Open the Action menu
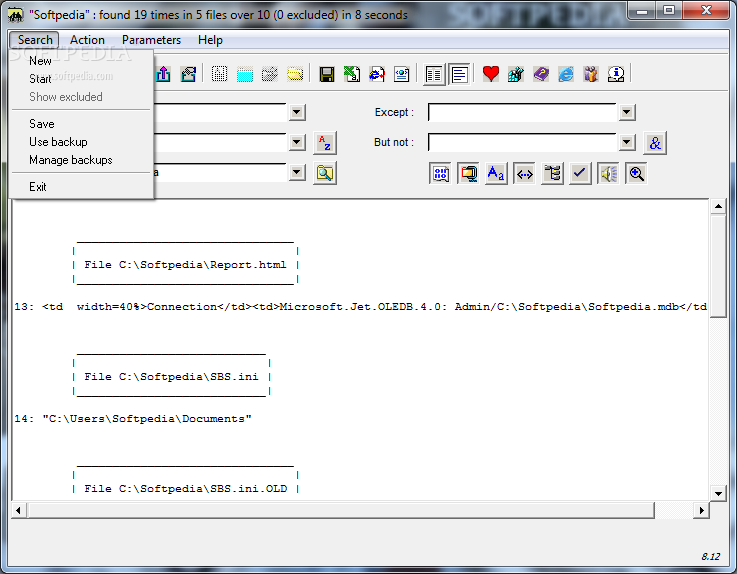 pos(87,40)
